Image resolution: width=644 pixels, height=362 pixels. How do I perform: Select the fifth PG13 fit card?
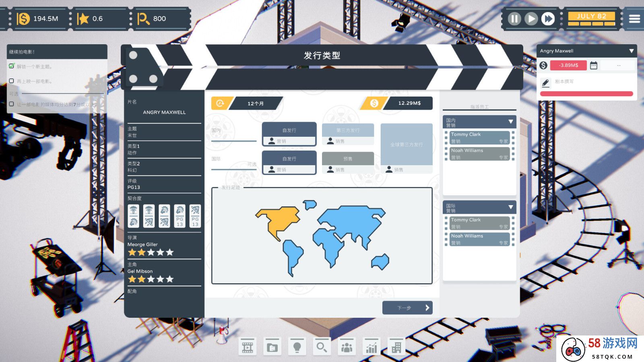click(195, 216)
